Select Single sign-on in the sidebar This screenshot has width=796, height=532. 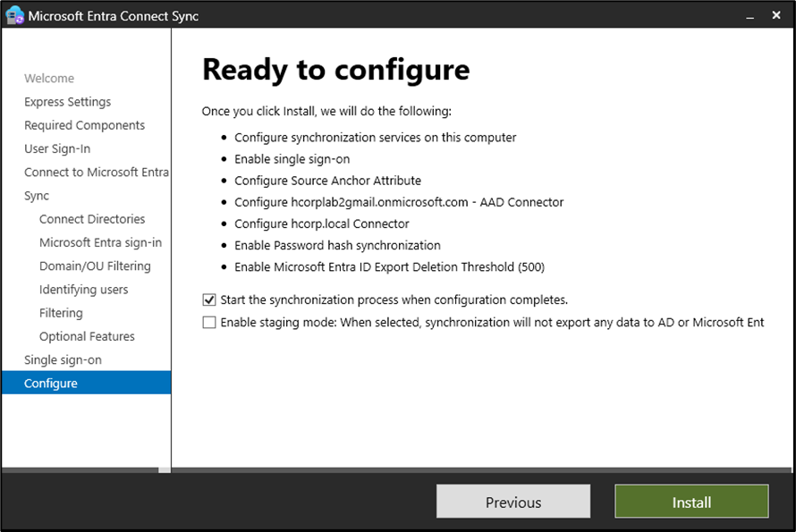63,359
